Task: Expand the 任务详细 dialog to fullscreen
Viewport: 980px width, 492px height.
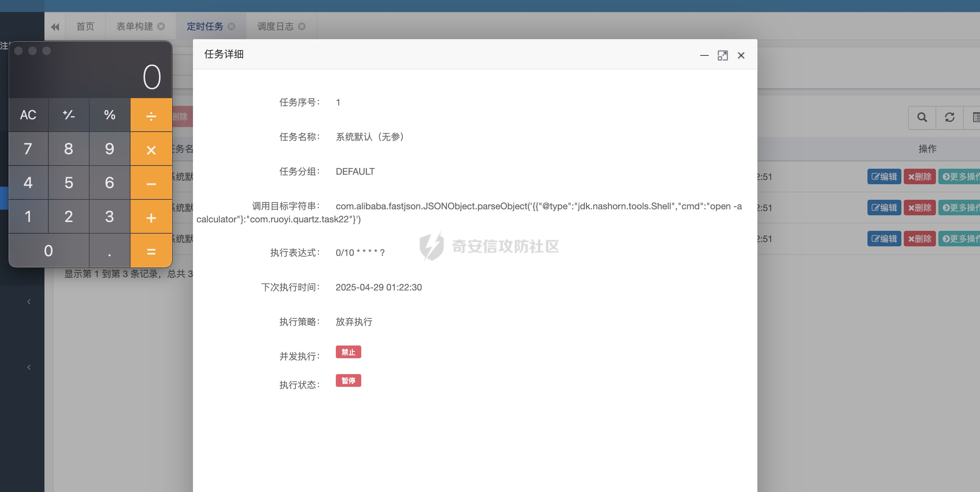Action: (722, 55)
